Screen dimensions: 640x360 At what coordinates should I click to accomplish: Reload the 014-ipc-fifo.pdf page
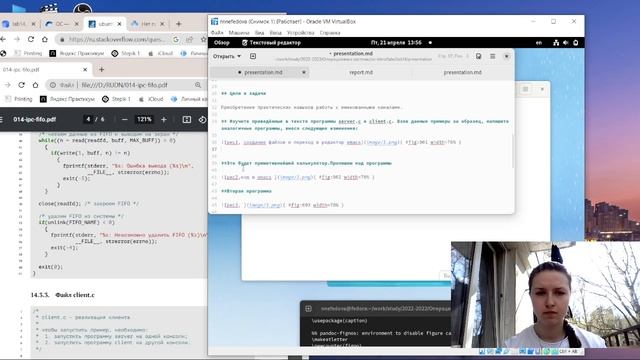pos(21,85)
